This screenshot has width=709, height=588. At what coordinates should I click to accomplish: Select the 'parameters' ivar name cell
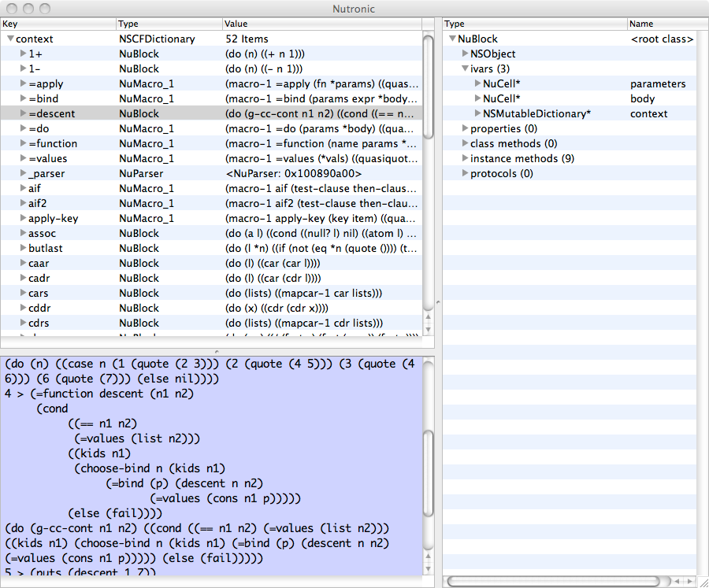click(x=658, y=83)
